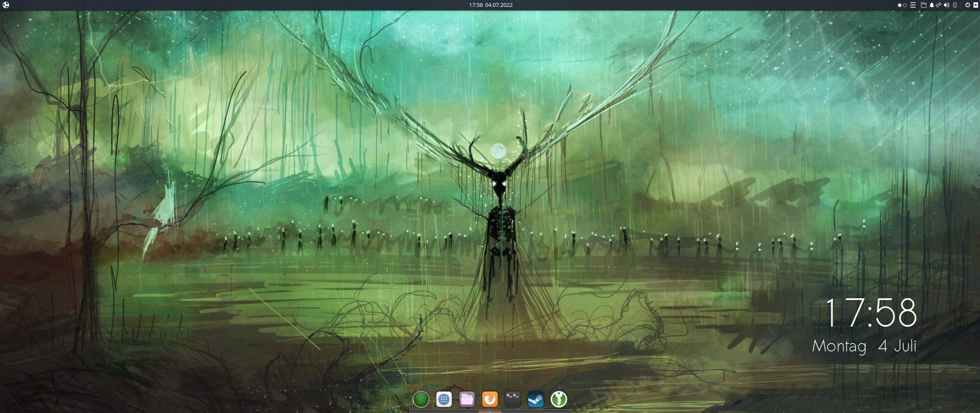Open the clipboard manager tray icon
Screen dimensions: 980x413
click(x=939, y=5)
